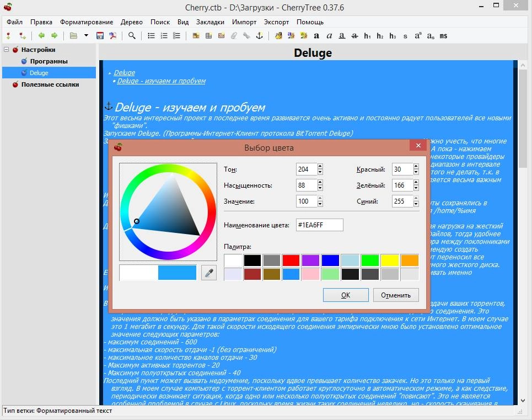This screenshot has height=420, width=532.
Task: Go back to previous visited node
Action: coord(41,36)
